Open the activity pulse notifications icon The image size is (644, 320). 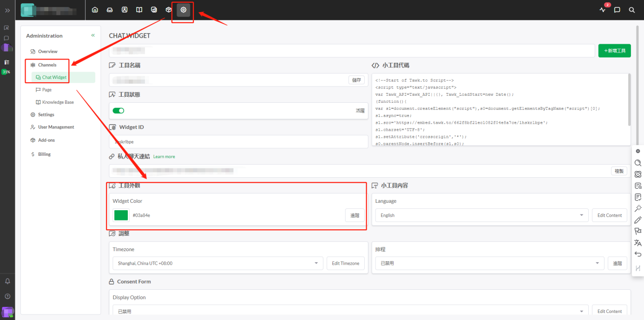(603, 9)
